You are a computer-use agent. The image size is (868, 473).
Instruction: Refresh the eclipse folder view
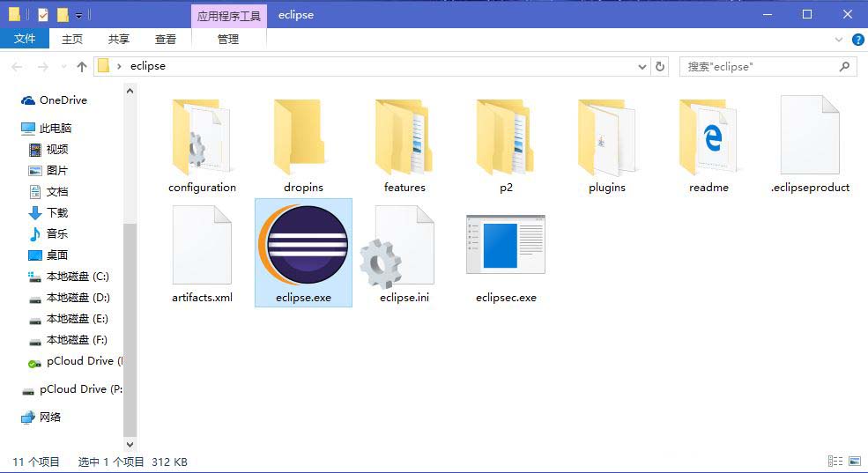coord(660,66)
